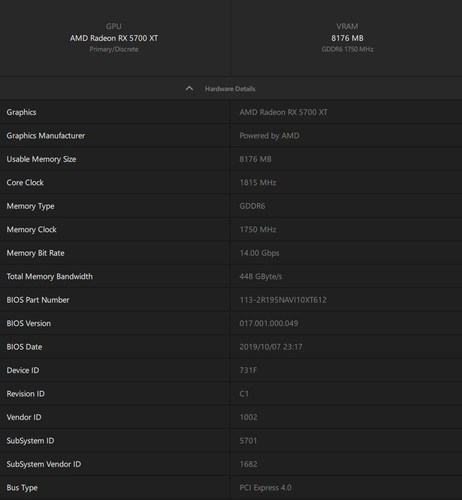Select the Core Clock 1815 MHz value
The width and height of the screenshot is (462, 500).
click(258, 183)
